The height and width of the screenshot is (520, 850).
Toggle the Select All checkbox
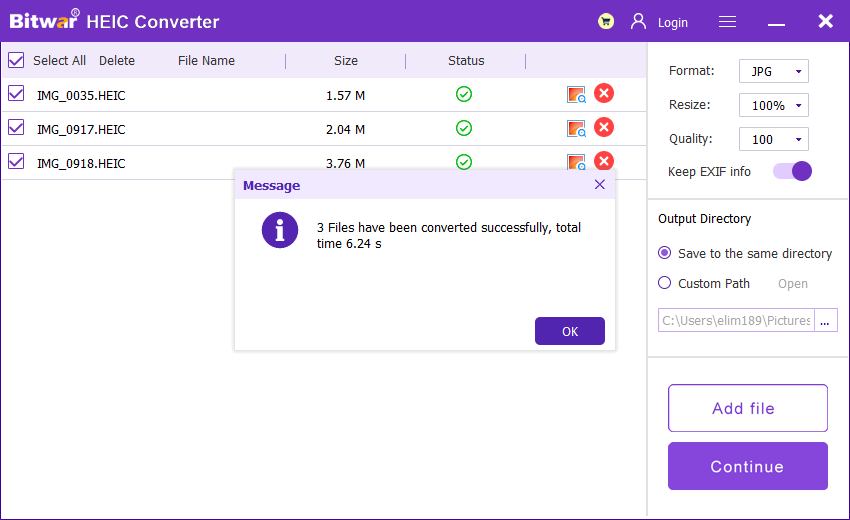16,60
